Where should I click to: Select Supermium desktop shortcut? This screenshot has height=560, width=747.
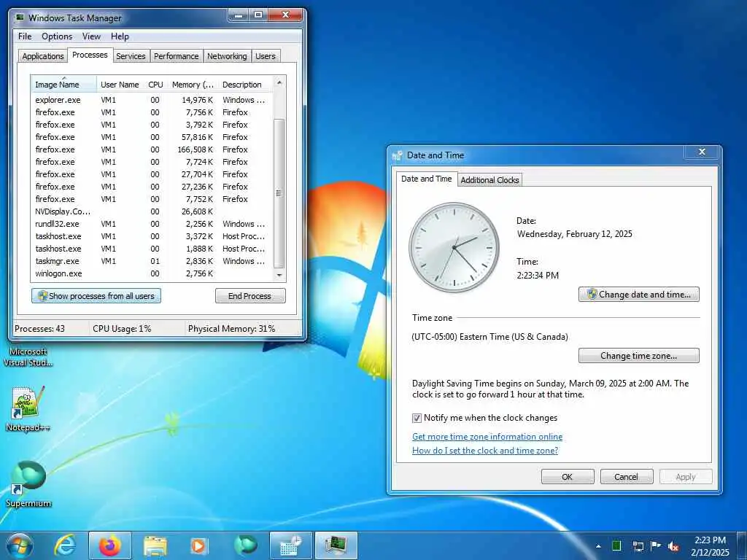tap(28, 484)
